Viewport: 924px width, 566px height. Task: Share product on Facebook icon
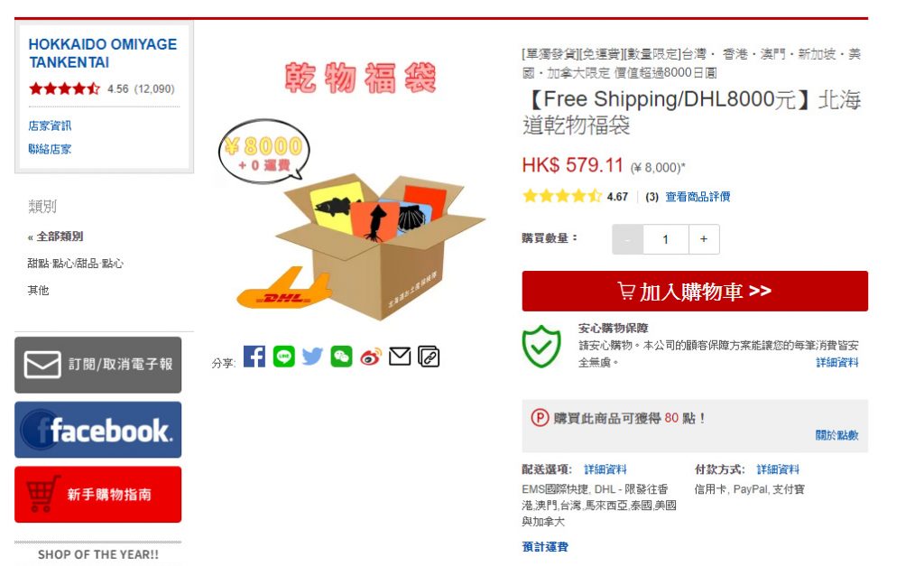pos(254,357)
